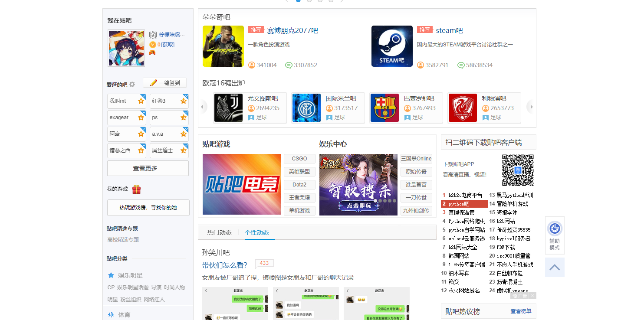Click the star badge on exagear

point(141,118)
